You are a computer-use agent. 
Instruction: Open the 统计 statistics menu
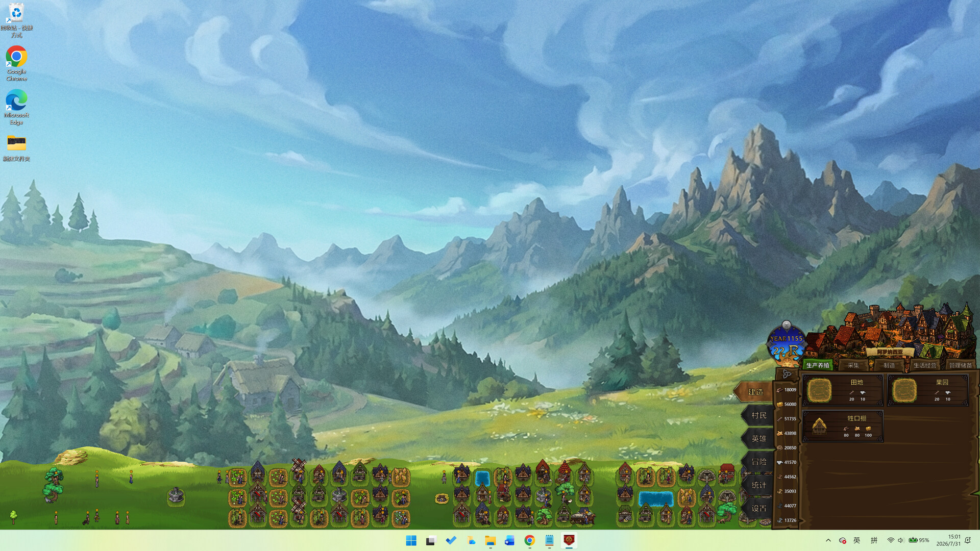tap(758, 485)
